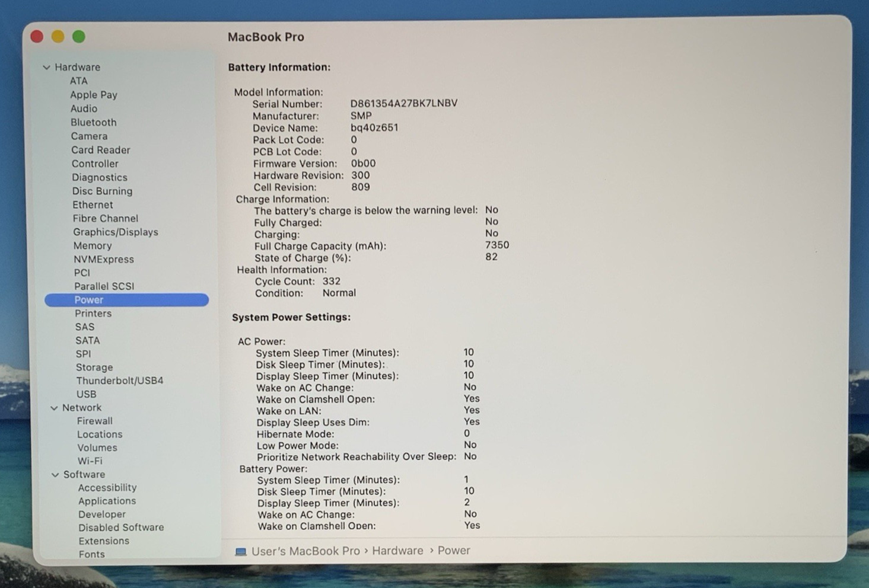This screenshot has width=869, height=588.
Task: Select Storage in the sidebar
Action: point(94,367)
